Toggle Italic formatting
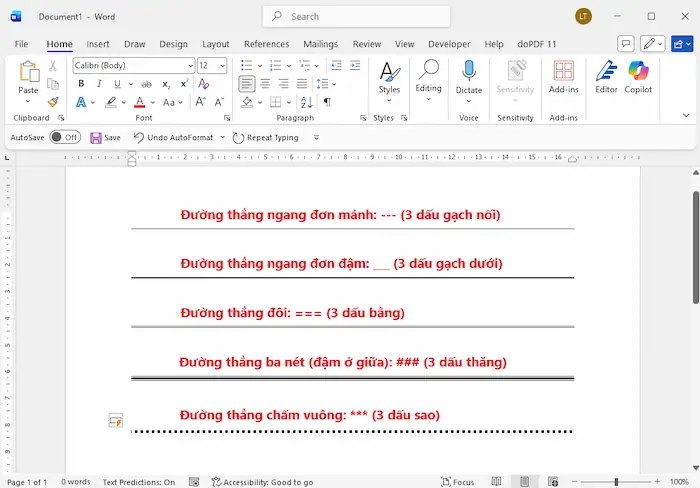 click(97, 84)
